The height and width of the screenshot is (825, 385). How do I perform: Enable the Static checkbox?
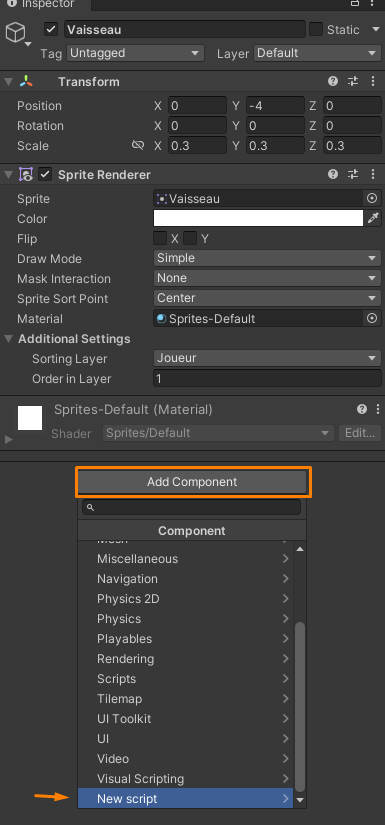[x=316, y=29]
